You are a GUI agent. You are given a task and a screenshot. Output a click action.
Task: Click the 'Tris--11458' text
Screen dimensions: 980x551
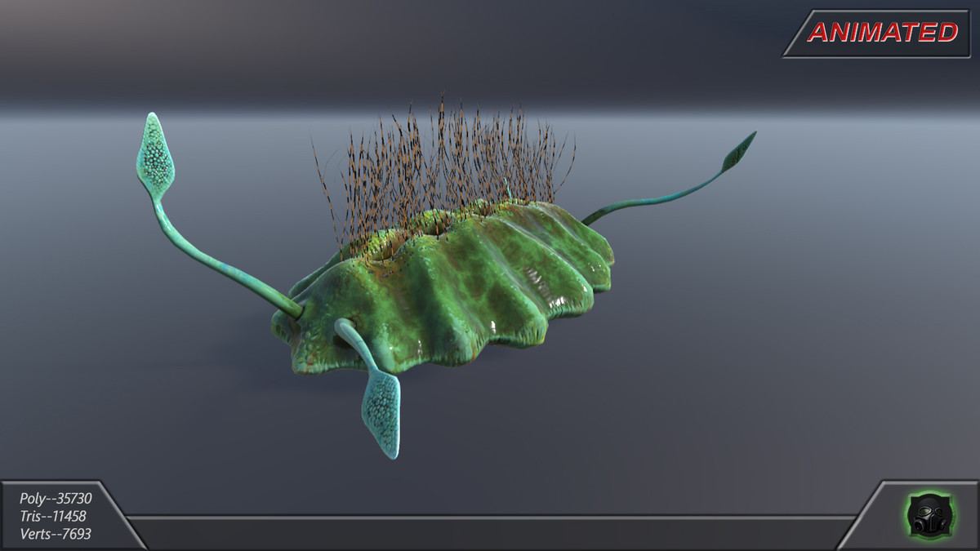coord(53,516)
